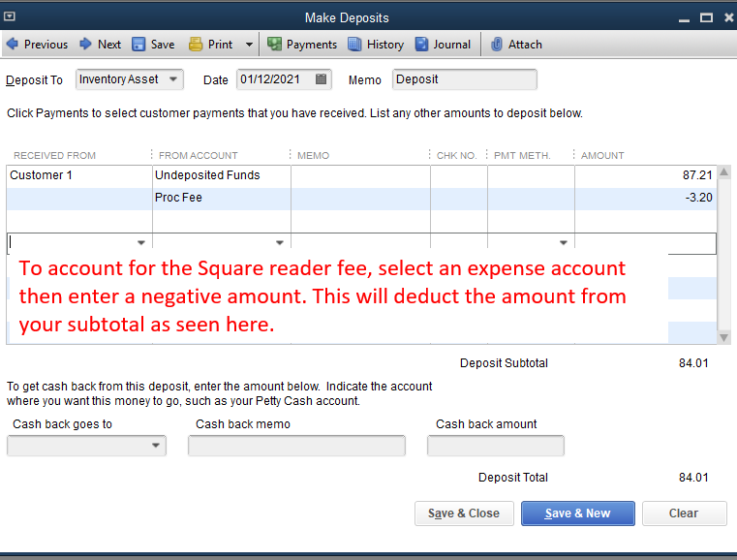The height and width of the screenshot is (560, 737).
Task: Click the amount cell in the new row
Action: (x=645, y=243)
